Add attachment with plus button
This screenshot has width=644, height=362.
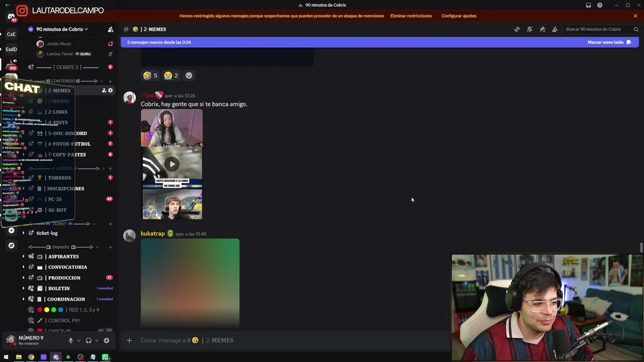click(x=129, y=340)
